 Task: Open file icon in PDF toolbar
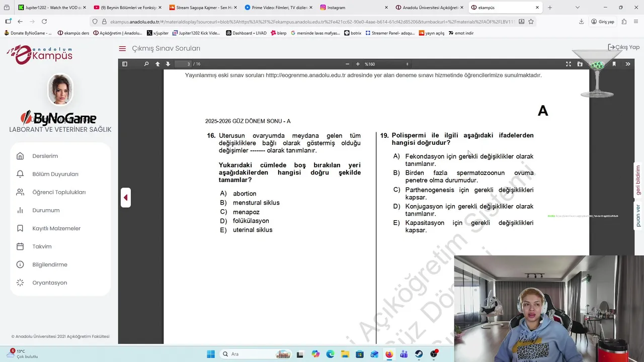tap(580, 64)
